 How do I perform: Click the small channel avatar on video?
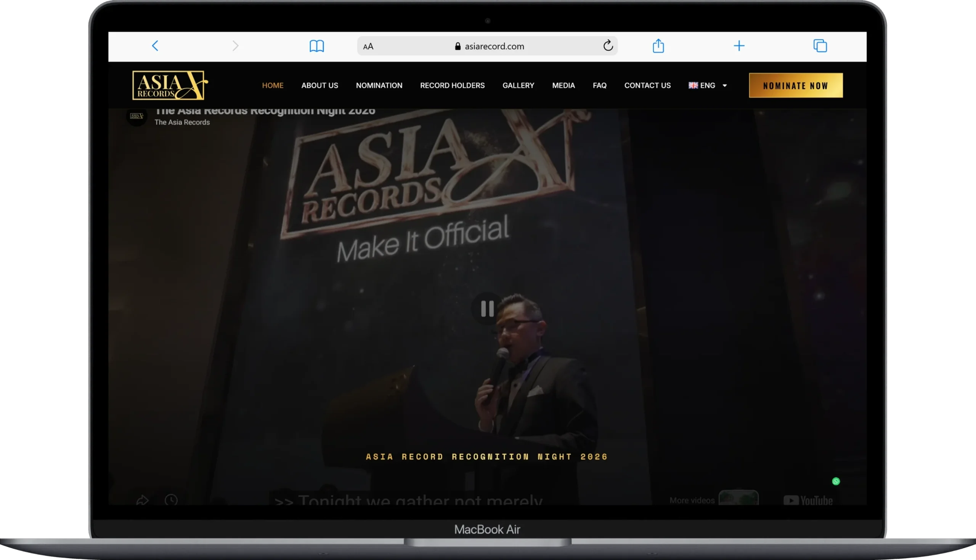tap(136, 116)
